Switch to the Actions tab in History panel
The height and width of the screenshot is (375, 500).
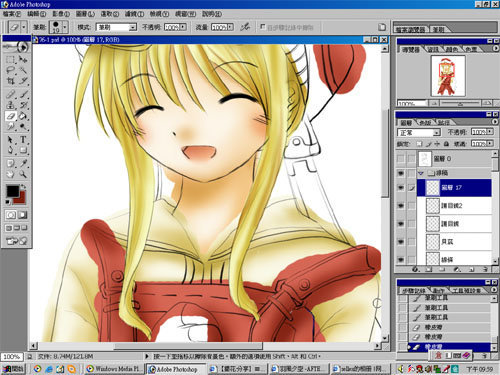click(438, 291)
